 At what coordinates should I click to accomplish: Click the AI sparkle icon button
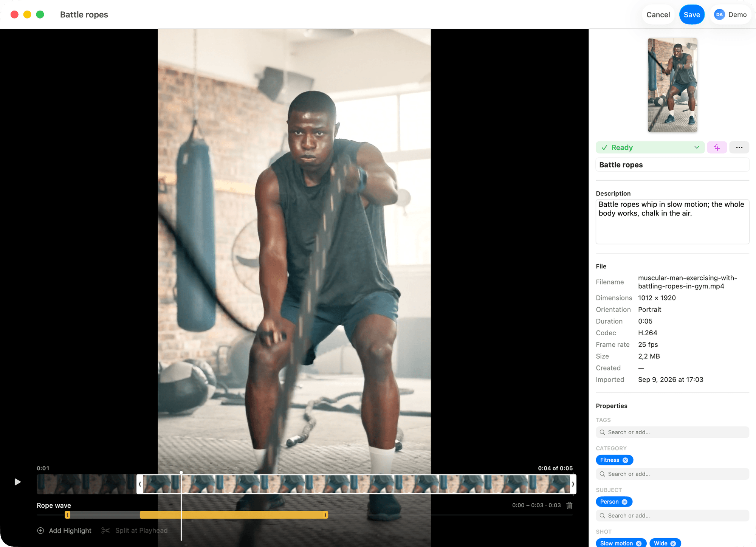(x=717, y=147)
